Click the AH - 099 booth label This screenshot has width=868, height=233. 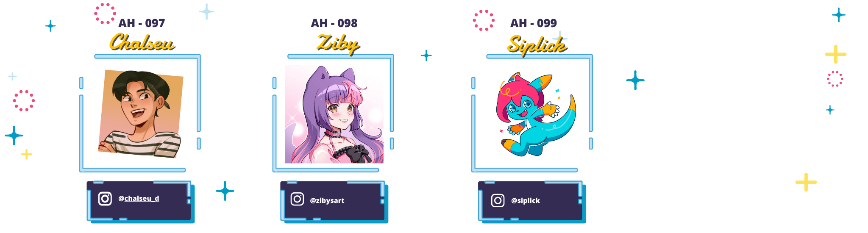tap(533, 23)
